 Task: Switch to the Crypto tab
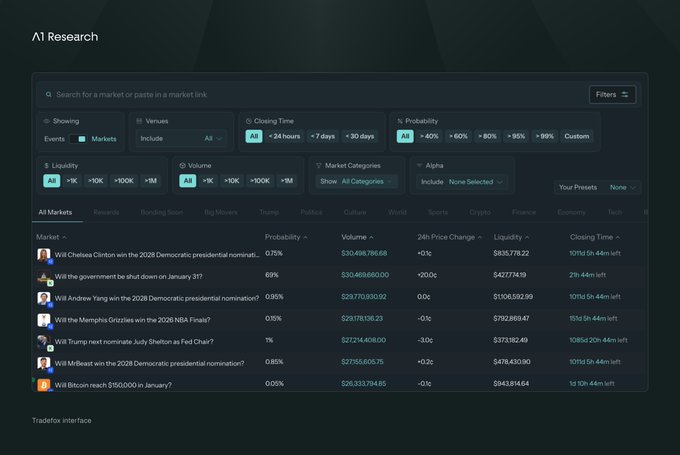click(480, 212)
